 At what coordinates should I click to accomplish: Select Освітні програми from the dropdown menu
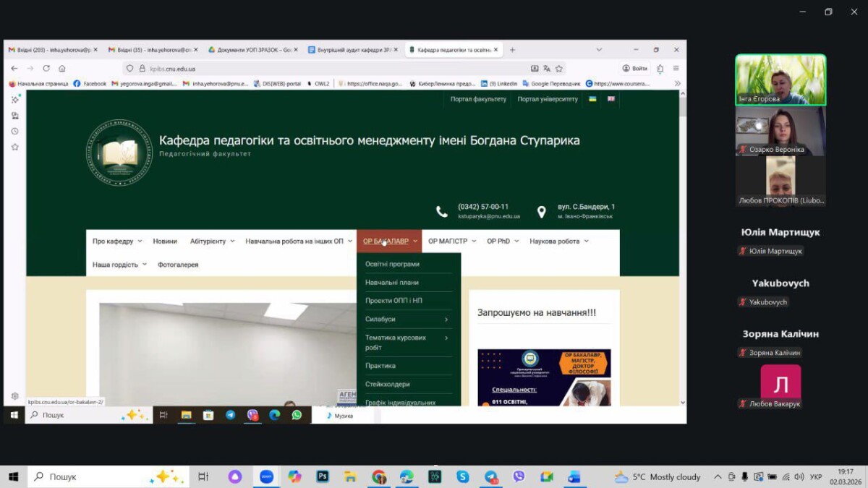point(392,265)
